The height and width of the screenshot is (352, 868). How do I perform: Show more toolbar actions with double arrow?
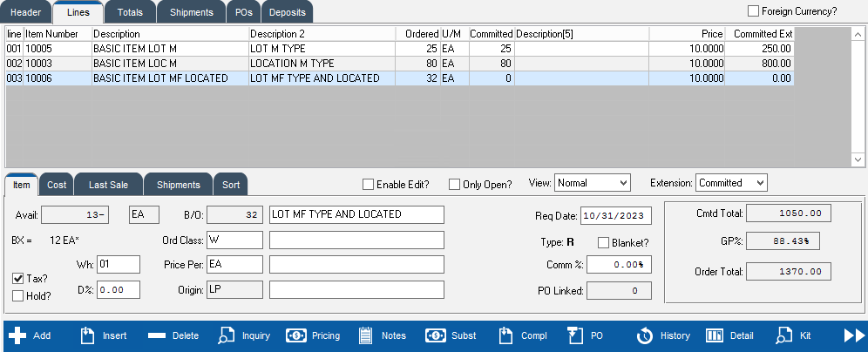coord(854,335)
